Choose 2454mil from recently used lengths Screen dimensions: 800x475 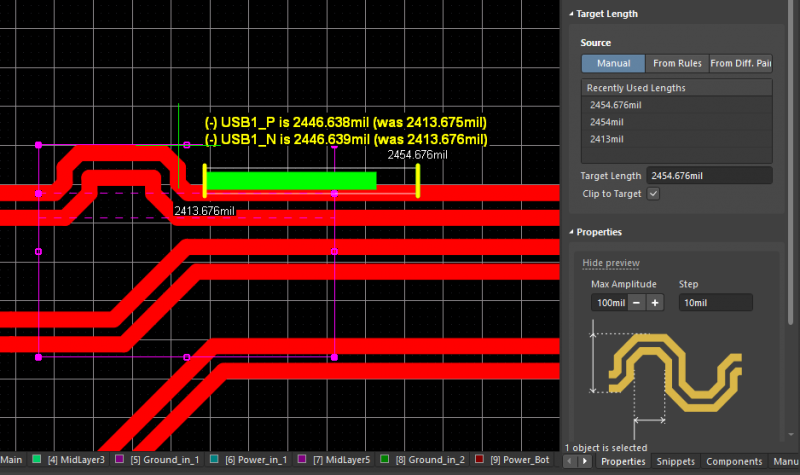coord(677,122)
